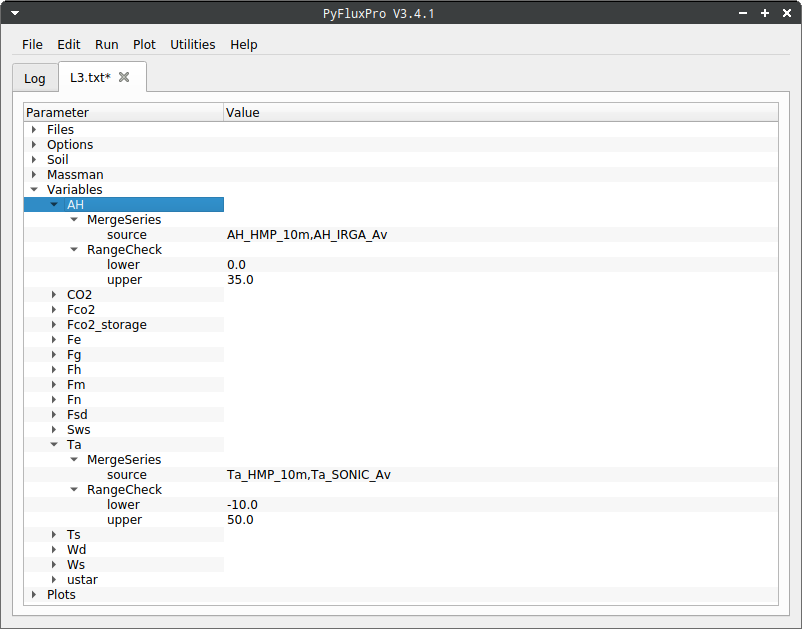The image size is (802, 629).
Task: Select the Variables tree row
Action: click(x=401, y=190)
